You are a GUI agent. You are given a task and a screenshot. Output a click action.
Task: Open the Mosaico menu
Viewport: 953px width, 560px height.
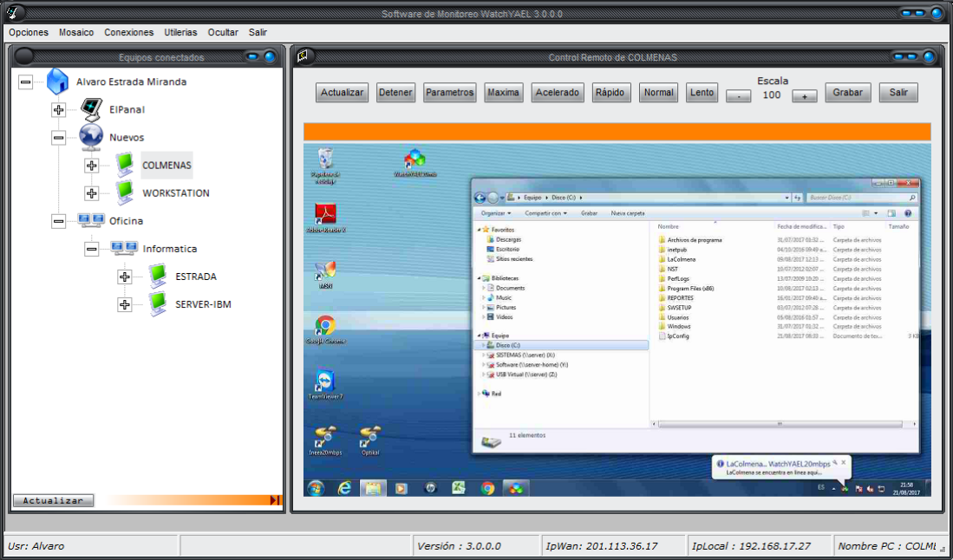tap(76, 32)
